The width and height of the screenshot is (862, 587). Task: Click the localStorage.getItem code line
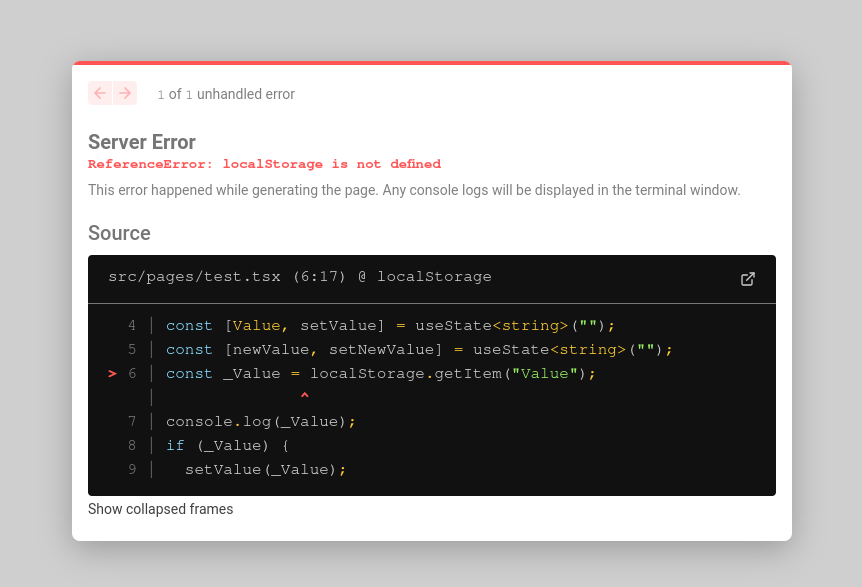tap(380, 374)
